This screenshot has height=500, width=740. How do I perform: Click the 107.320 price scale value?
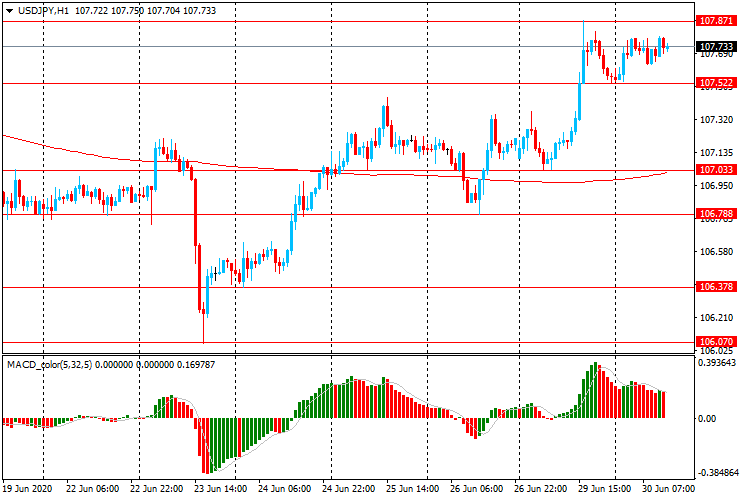pos(716,120)
